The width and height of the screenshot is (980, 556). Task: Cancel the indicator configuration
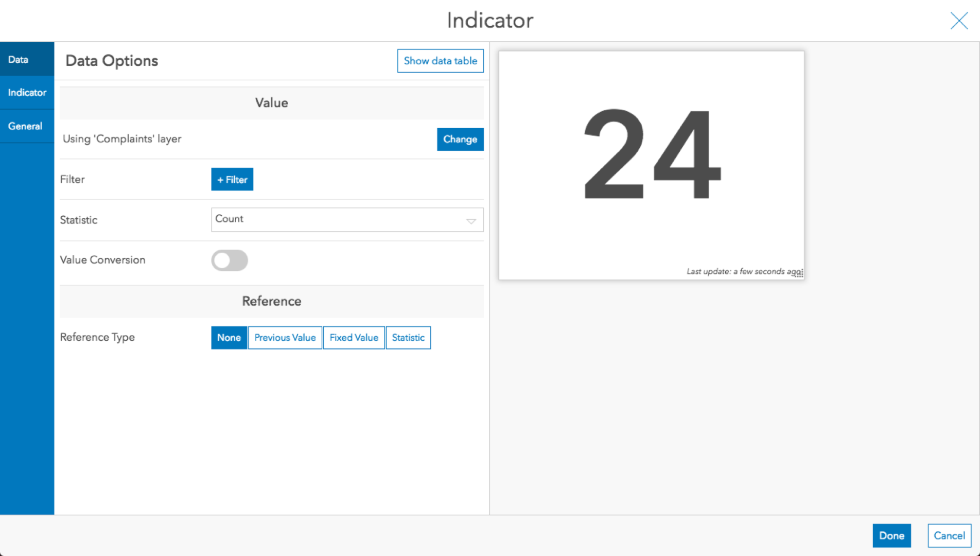(x=949, y=535)
